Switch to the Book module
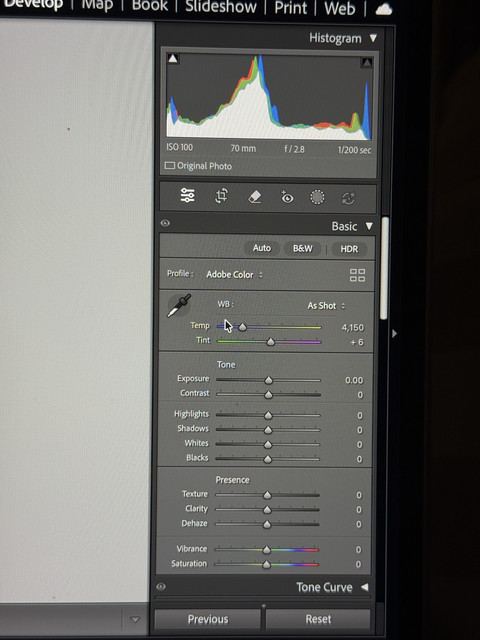 point(150,6)
